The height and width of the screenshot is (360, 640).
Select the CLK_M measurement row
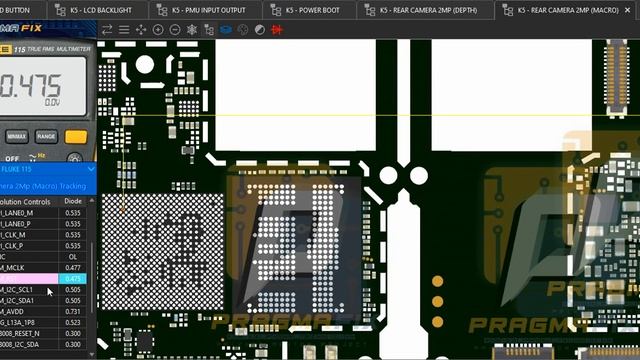[x=43, y=235]
